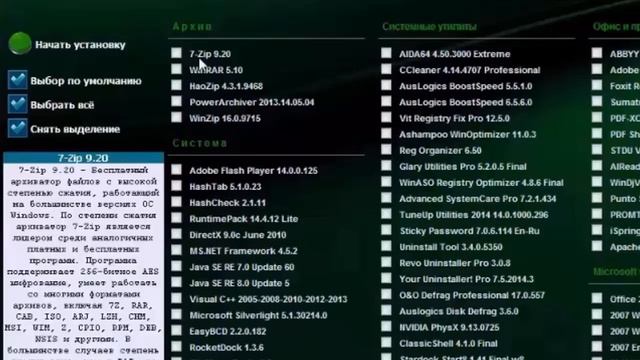Check Java SE RE 7.0 Update 60 checkbox
The height and width of the screenshot is (360, 640).
pyautogui.click(x=176, y=266)
